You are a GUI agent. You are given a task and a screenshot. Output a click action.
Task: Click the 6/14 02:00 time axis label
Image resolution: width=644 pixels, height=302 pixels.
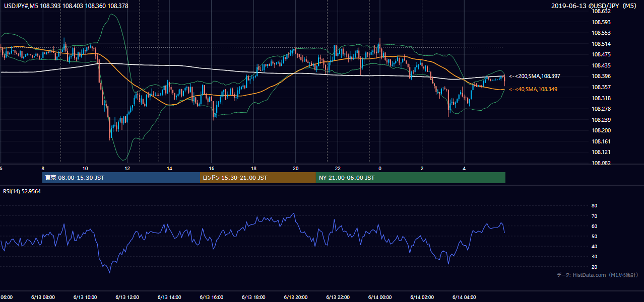[422, 297]
